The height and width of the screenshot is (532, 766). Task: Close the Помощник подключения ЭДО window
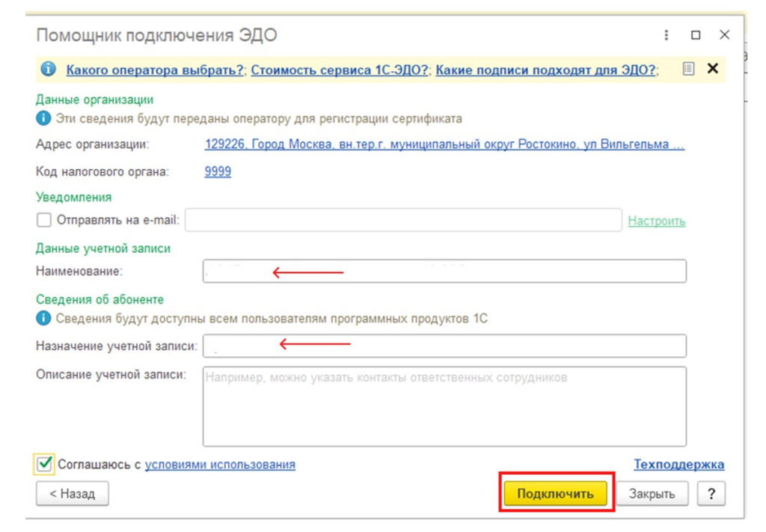pyautogui.click(x=724, y=34)
